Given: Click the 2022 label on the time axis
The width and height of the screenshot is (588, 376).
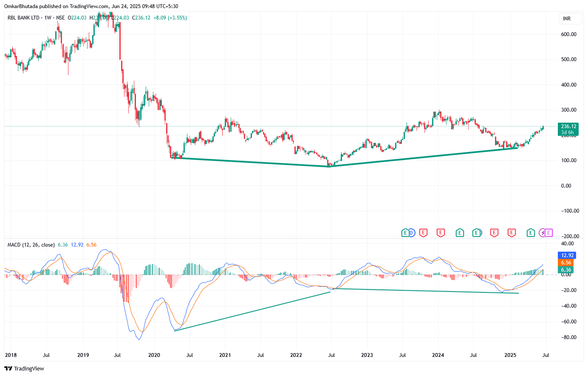Looking at the screenshot, I should [296, 355].
